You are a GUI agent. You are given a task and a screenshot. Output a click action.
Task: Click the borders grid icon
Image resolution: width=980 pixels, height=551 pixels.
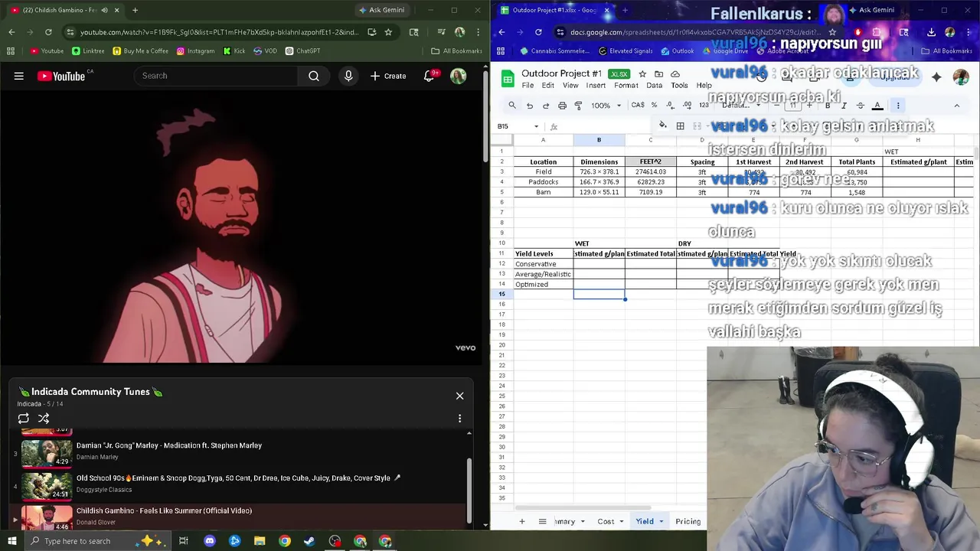(680, 126)
